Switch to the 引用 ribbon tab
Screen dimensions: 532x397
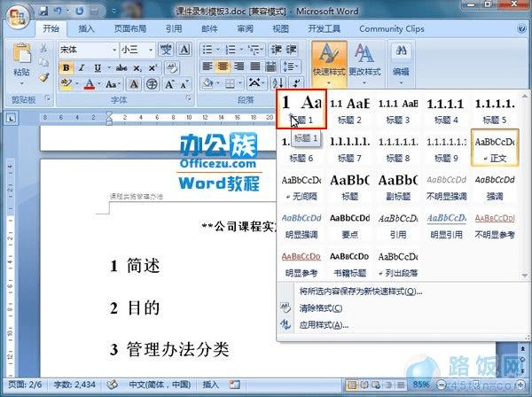[x=174, y=29]
